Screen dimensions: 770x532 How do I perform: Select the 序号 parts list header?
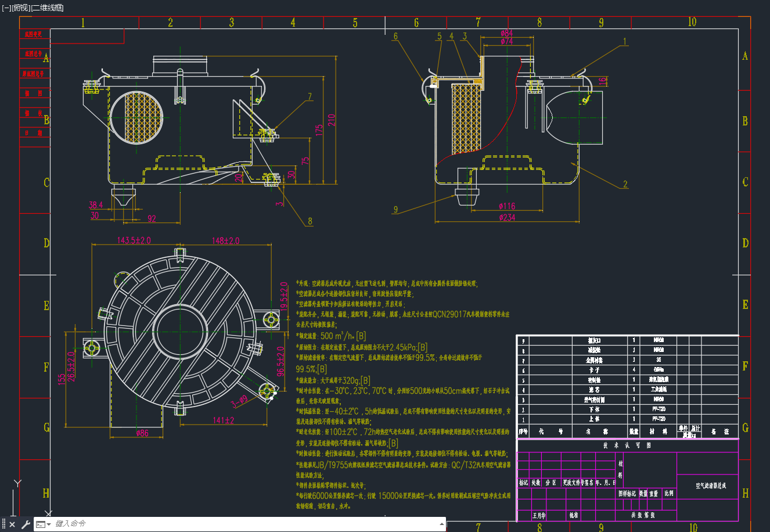(x=523, y=432)
